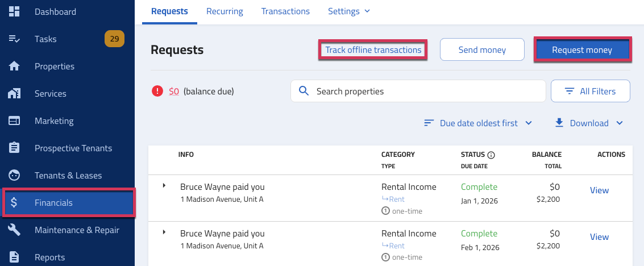Click Complete status in Feb 1 row
The width and height of the screenshot is (644, 266).
(479, 234)
